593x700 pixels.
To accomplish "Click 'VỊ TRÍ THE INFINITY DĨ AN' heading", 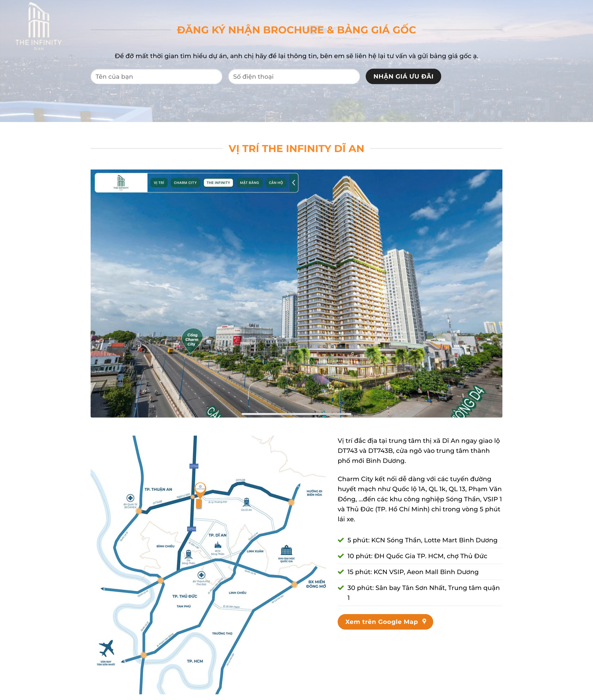I will click(x=296, y=148).
